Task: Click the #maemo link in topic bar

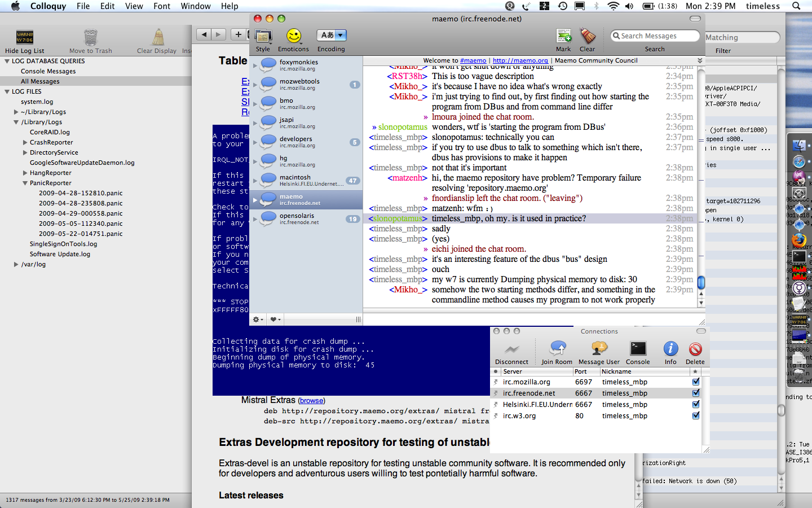Action: 473,60
